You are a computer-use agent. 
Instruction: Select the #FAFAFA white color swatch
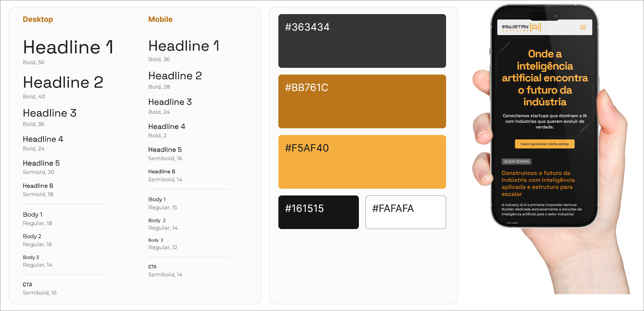pyautogui.click(x=406, y=212)
